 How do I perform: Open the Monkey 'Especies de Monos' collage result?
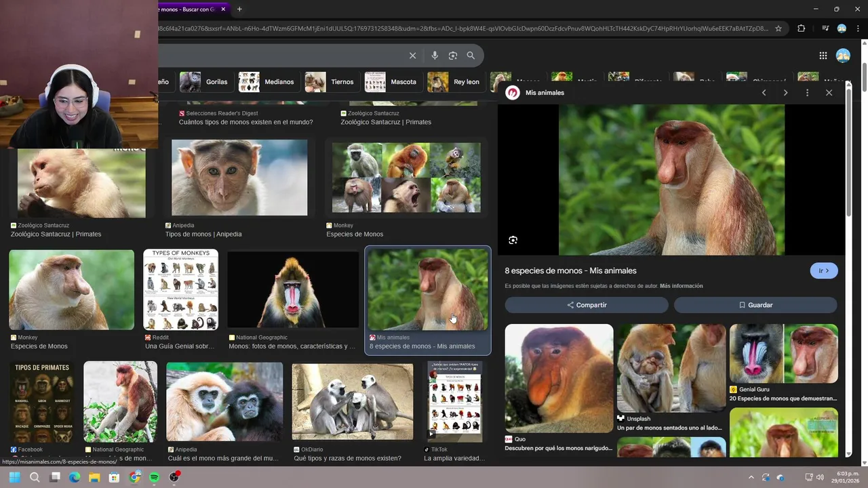(x=406, y=178)
